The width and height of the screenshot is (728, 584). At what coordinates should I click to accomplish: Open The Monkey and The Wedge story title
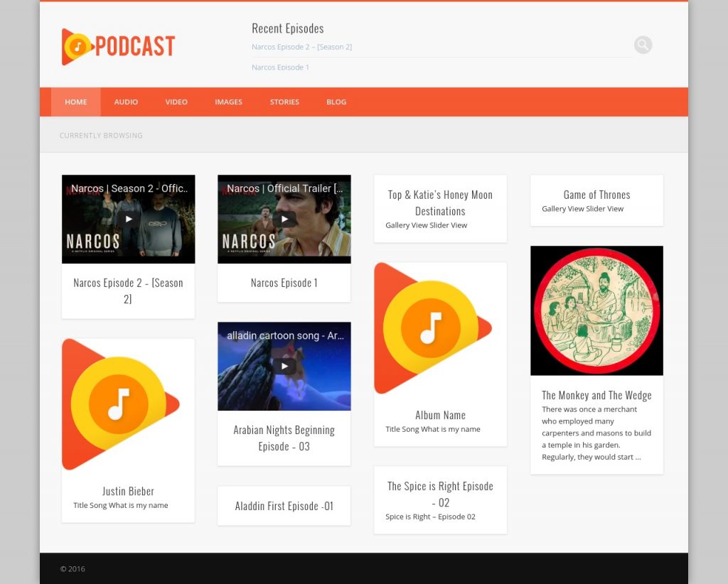click(x=596, y=395)
